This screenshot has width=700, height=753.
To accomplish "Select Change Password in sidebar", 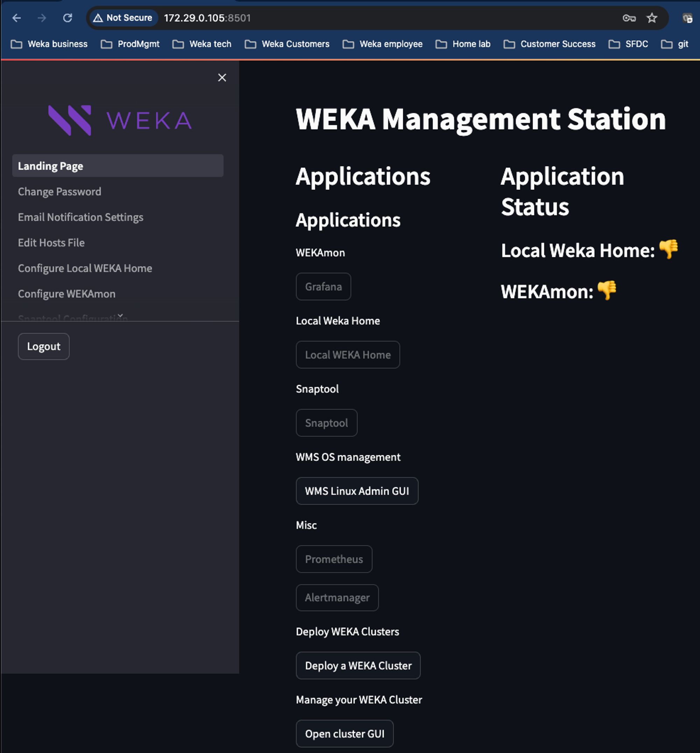I will click(59, 192).
